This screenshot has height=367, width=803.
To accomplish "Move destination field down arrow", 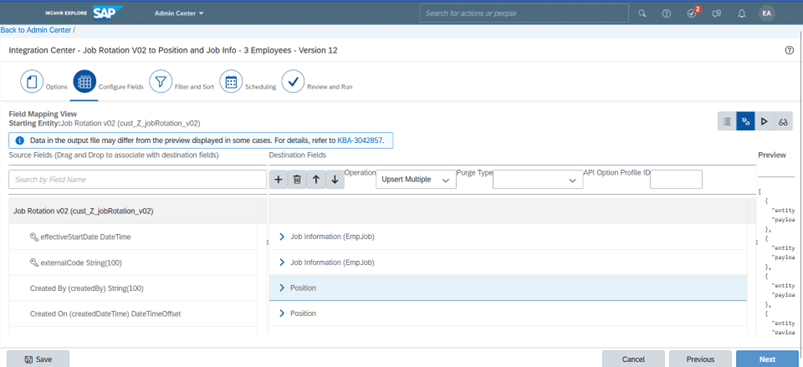I will pos(335,180).
